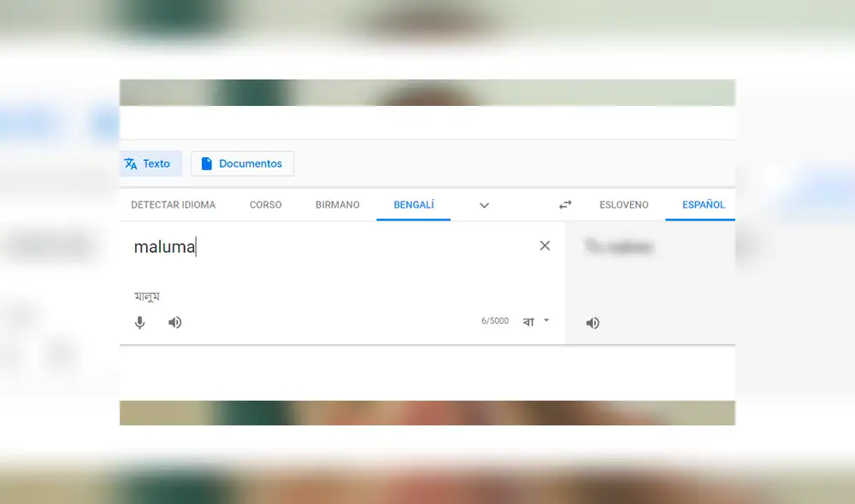Play audio of the translation
This screenshot has height=504, width=855.
[593, 322]
